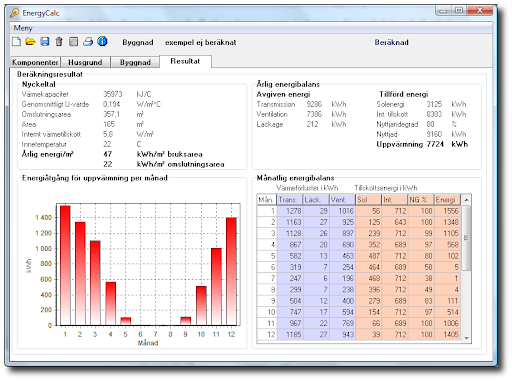The image size is (512, 381).
Task: Save using the blue floppy disk icon
Action: (x=45, y=42)
